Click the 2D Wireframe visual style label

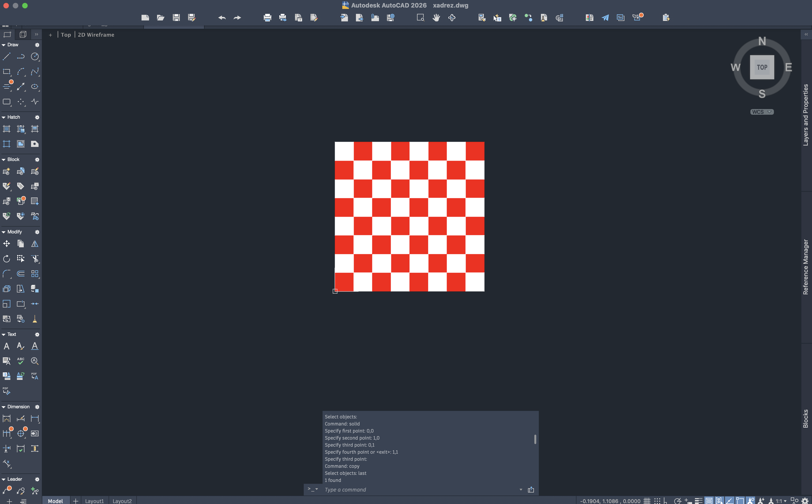pos(96,35)
